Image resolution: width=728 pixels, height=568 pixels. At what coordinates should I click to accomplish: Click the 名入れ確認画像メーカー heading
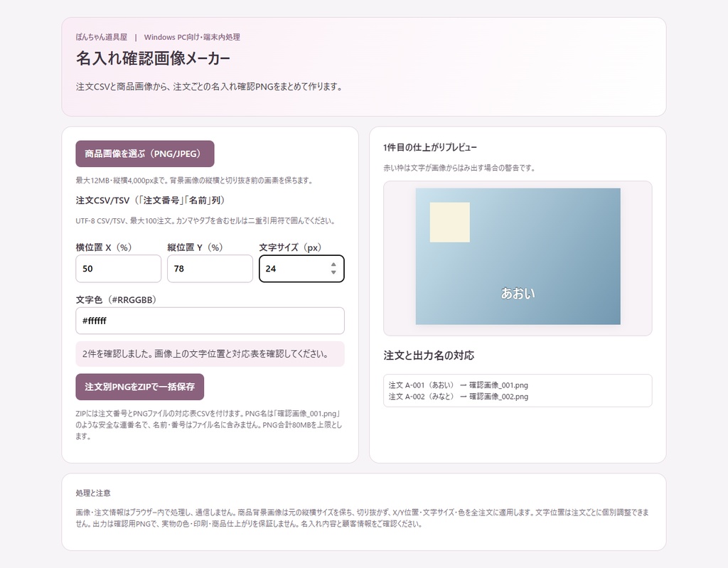coord(153,58)
